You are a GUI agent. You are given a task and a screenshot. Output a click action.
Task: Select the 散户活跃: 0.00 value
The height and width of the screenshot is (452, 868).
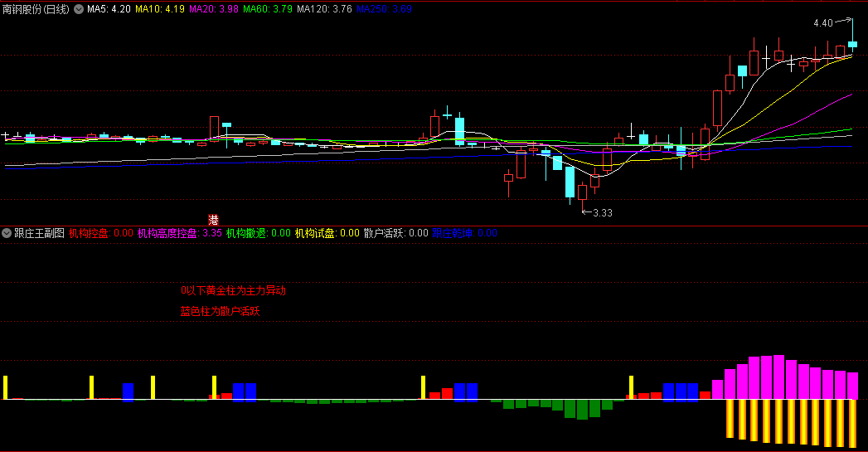pyautogui.click(x=395, y=233)
